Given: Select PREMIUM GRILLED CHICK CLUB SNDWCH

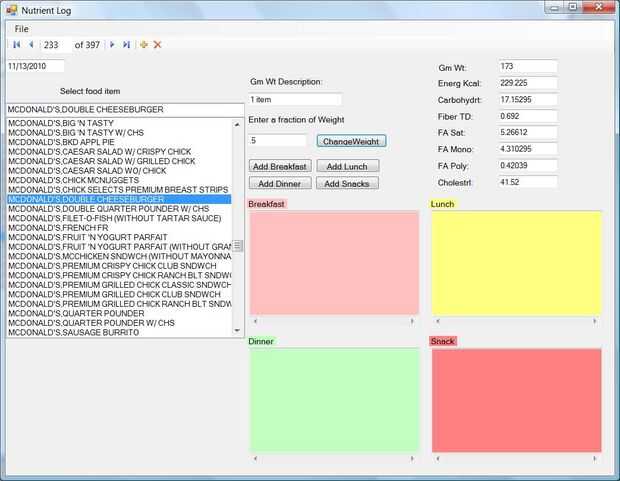Looking at the screenshot, I should [119, 294].
